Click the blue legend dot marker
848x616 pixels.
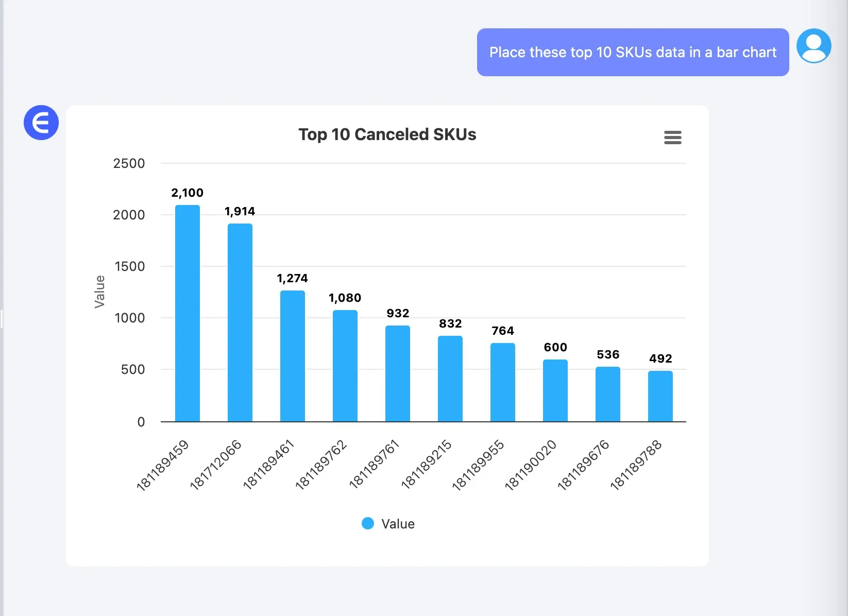click(367, 523)
